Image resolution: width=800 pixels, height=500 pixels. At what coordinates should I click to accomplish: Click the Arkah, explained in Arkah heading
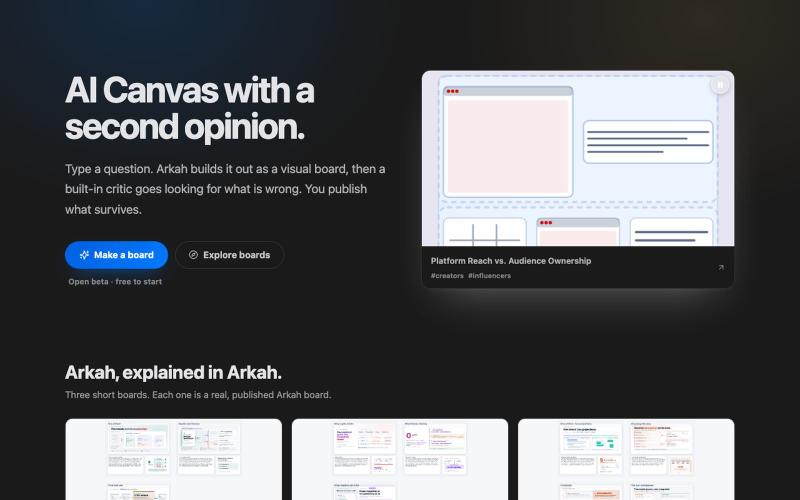pos(173,372)
